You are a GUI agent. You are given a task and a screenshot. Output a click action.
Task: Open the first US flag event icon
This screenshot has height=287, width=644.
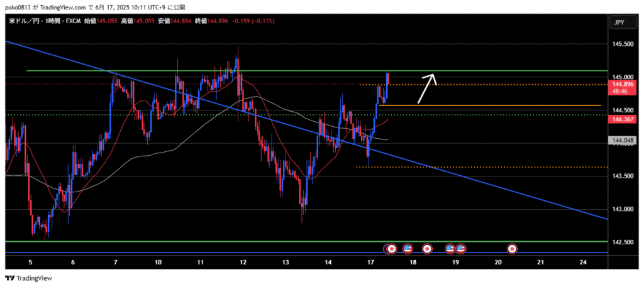click(x=407, y=249)
